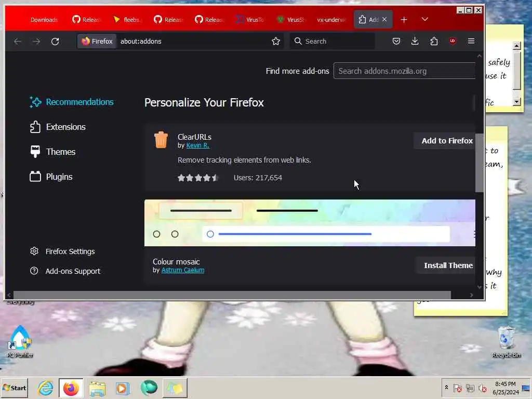This screenshot has height=399, width=532.
Task: Open a new tab with plus button
Action: pos(404,20)
